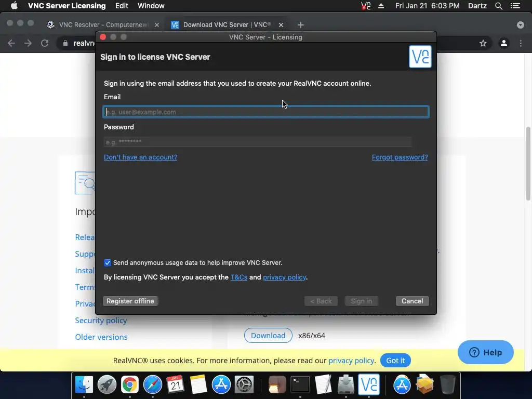This screenshot has width=532, height=399.
Task: Open Launchpad from the dock
Action: coord(107,385)
